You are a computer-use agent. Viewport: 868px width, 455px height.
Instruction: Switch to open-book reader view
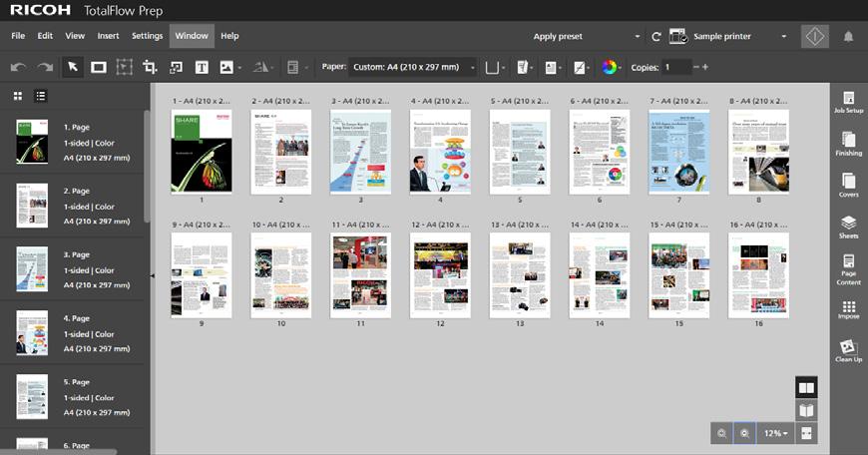click(806, 410)
